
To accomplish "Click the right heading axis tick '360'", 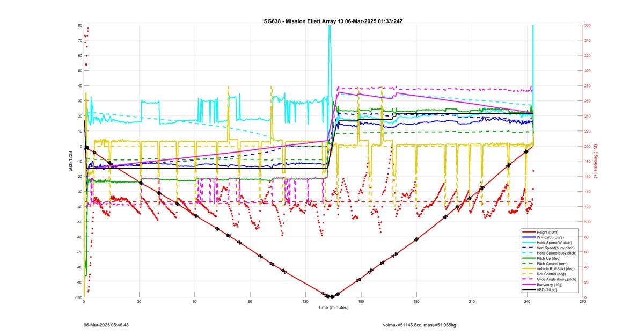I will tap(588, 25).
